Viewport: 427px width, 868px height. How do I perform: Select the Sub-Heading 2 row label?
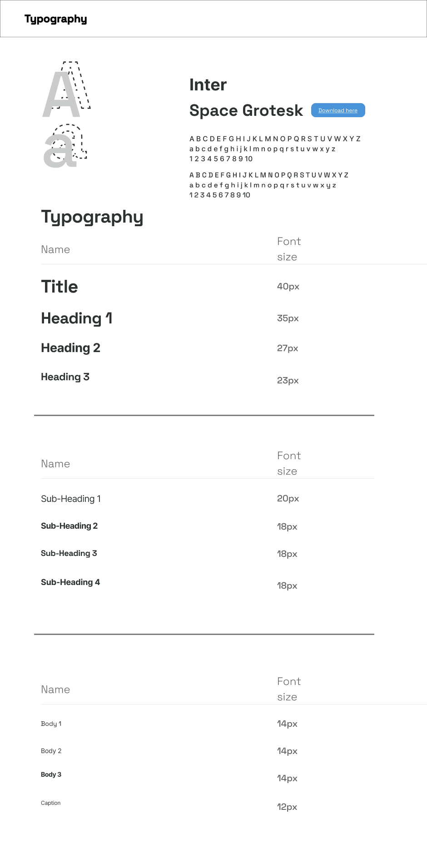tap(69, 526)
